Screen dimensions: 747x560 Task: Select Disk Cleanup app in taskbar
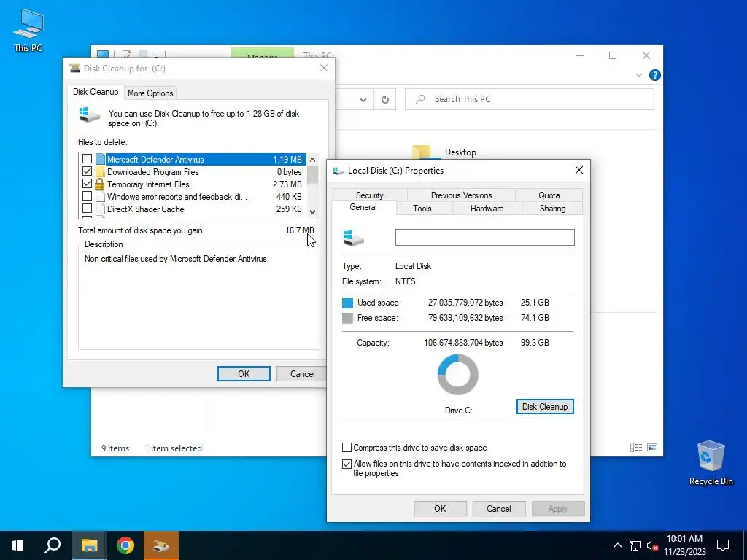coord(161,545)
